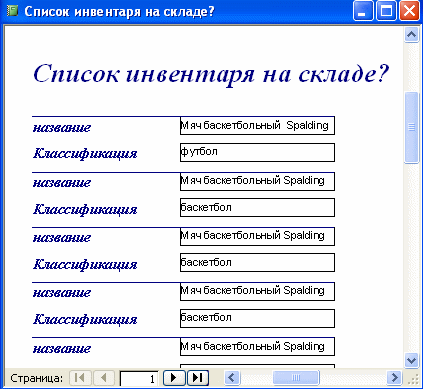Go to the previous report page
The image size is (424, 390).
coord(104,378)
